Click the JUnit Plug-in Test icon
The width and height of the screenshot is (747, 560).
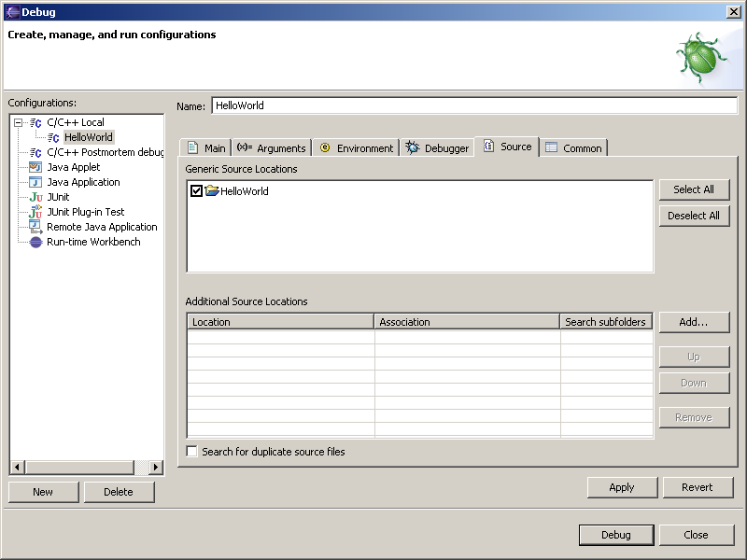[35, 212]
